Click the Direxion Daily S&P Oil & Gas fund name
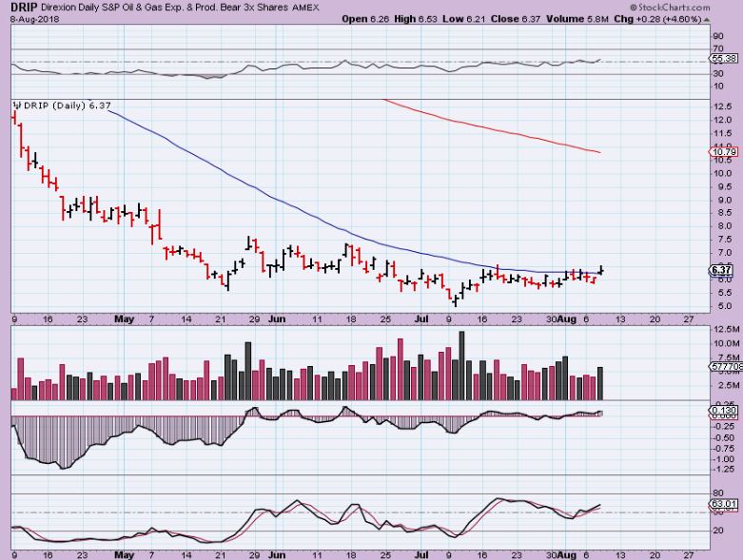This screenshot has width=743, height=560. 164,8
